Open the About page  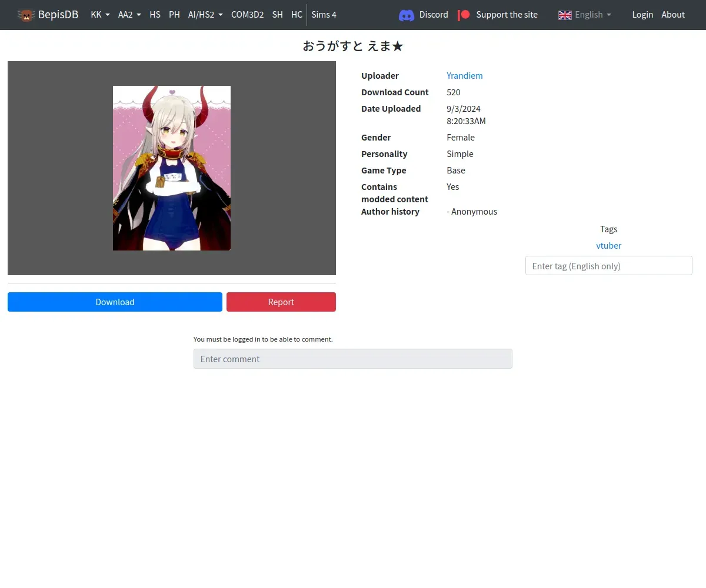coord(673,15)
